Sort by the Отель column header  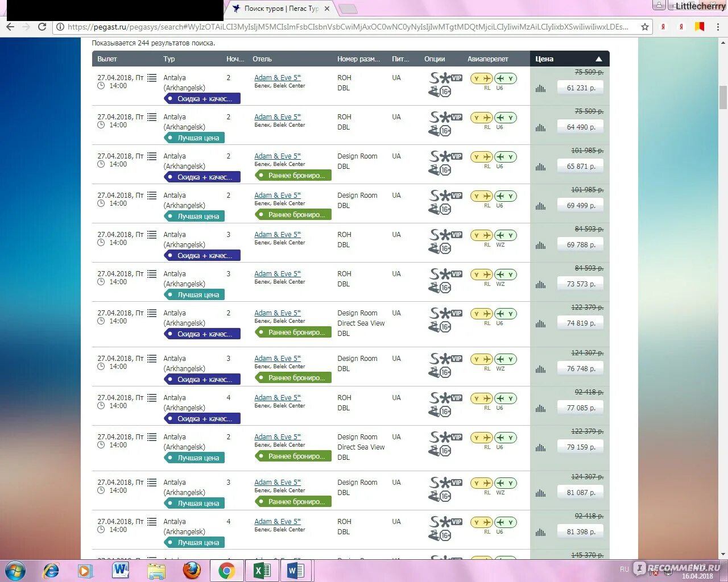click(262, 59)
